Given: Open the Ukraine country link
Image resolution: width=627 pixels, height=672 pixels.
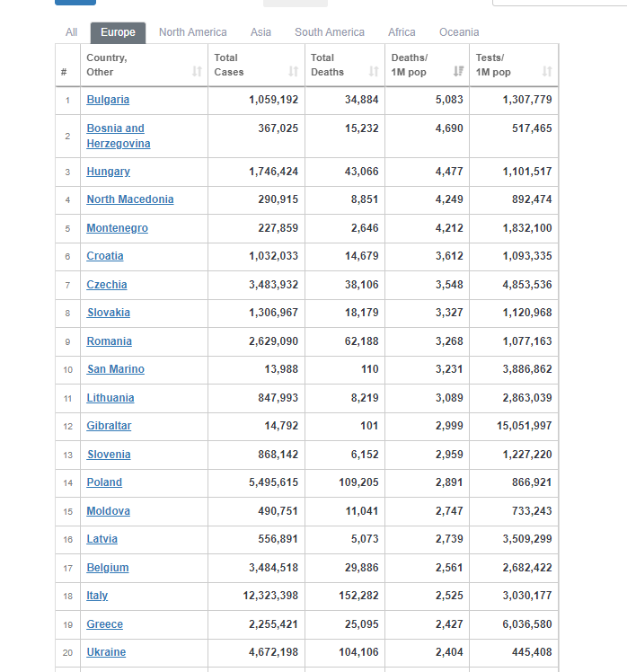Looking at the screenshot, I should click(x=106, y=652).
